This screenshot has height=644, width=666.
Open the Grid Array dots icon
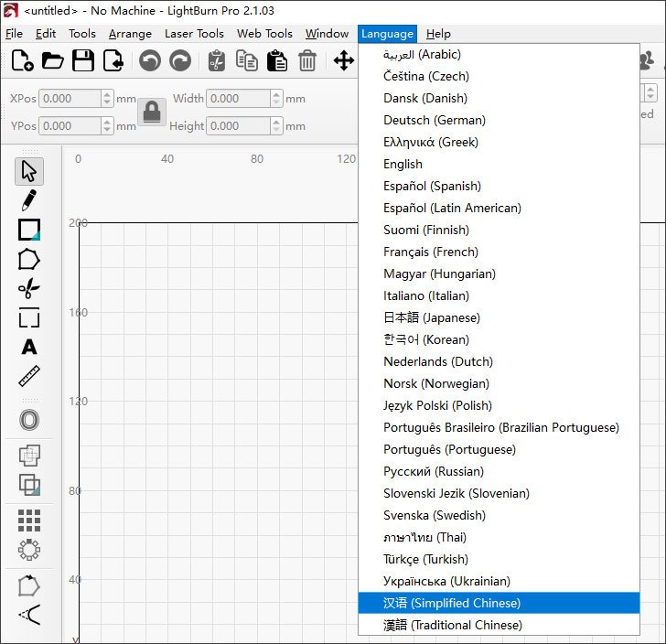tap(29, 521)
